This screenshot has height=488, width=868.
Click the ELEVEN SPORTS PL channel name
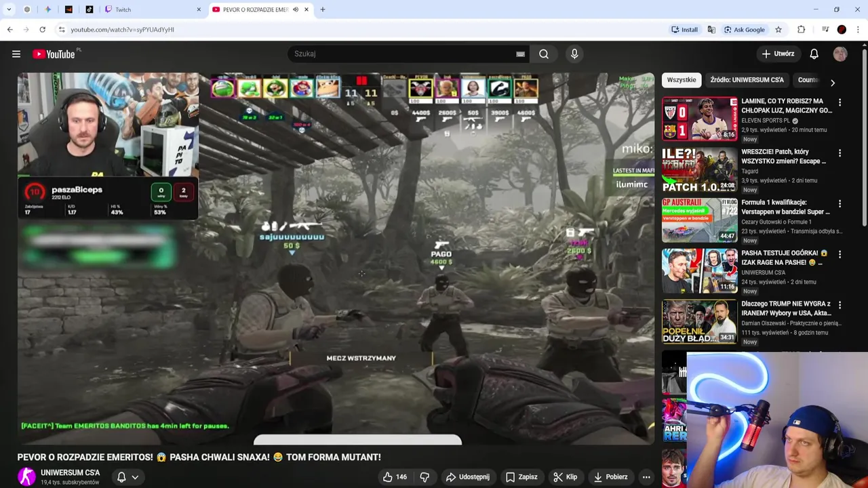(x=766, y=121)
